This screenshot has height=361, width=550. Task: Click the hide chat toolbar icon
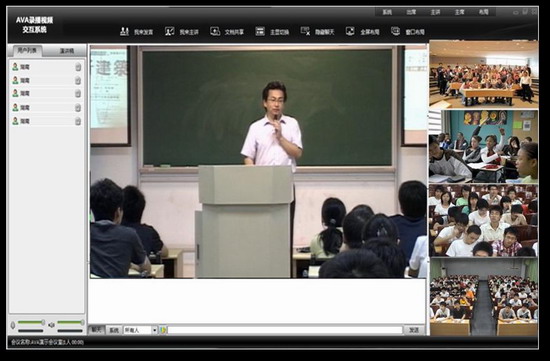[x=305, y=32]
